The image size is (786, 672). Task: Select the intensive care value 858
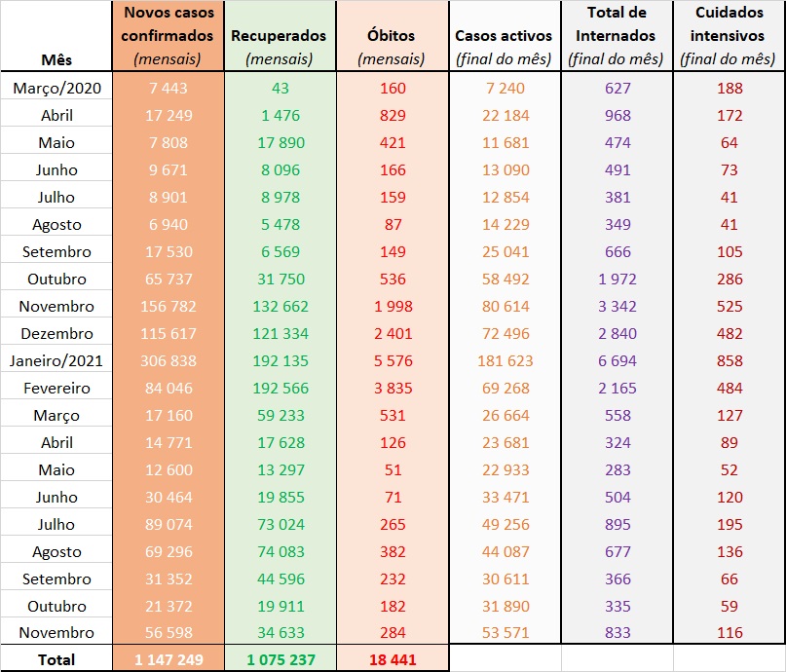coord(730,360)
